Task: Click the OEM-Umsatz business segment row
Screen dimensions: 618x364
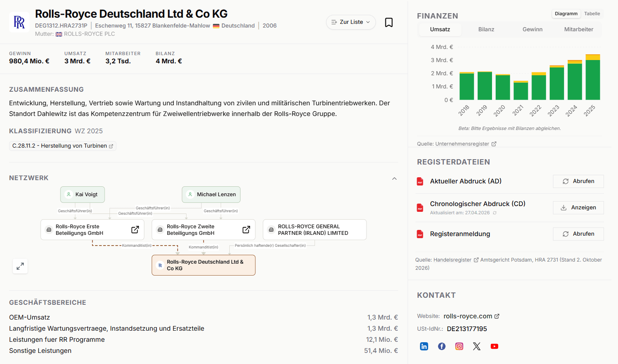Action: (x=203, y=318)
